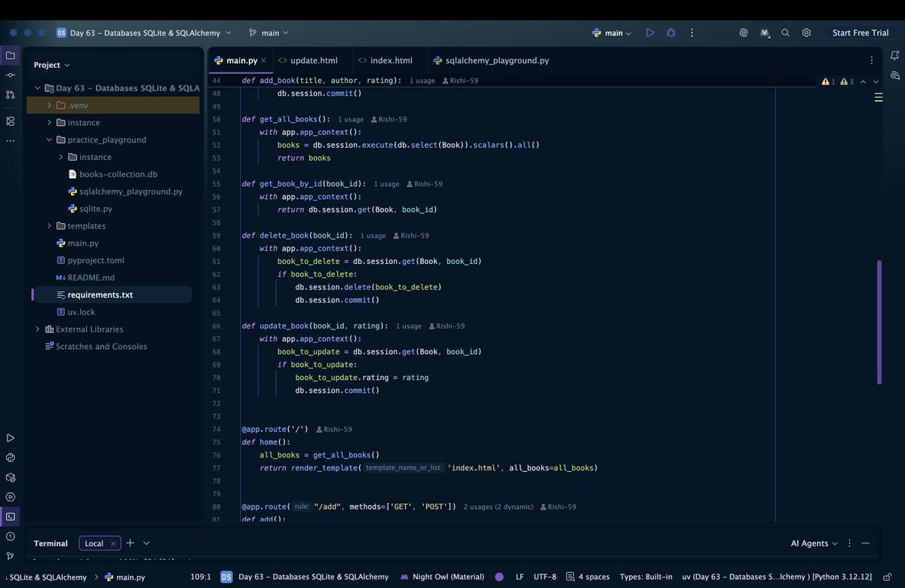Open the Services tool window icon
The image size is (905, 588).
pos(10,497)
